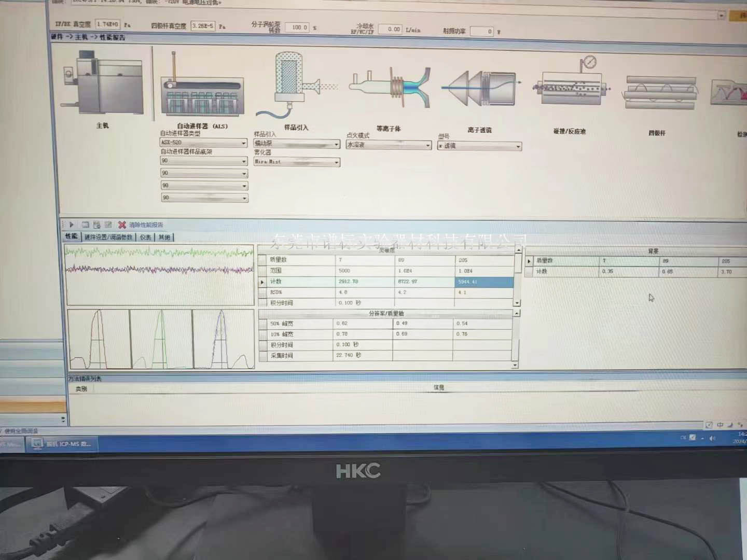This screenshot has height=560, width=747.
Task: Select the 离子透镜 ion lens icon
Action: [479, 88]
